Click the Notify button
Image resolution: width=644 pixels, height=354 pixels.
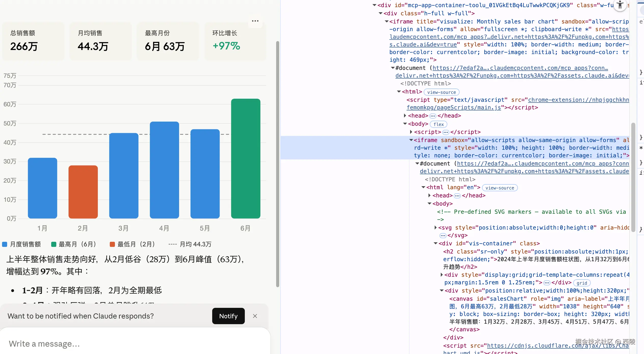pyautogui.click(x=228, y=316)
